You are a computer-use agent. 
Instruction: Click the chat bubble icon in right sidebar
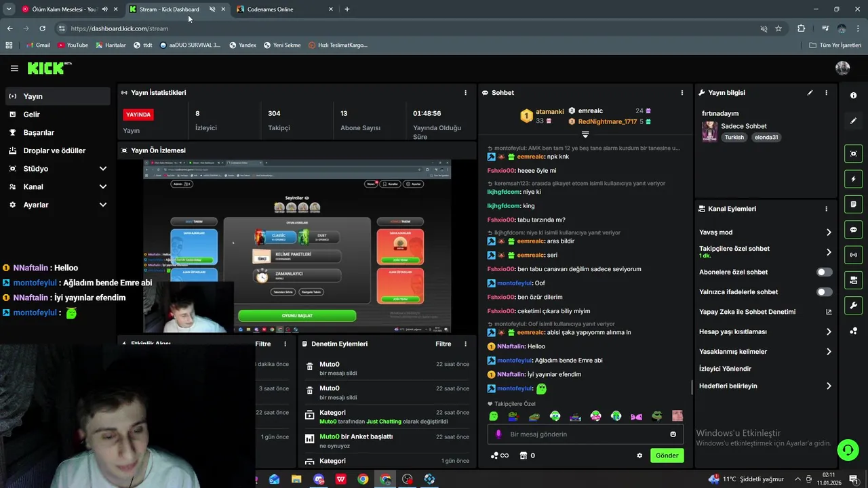coord(853,230)
